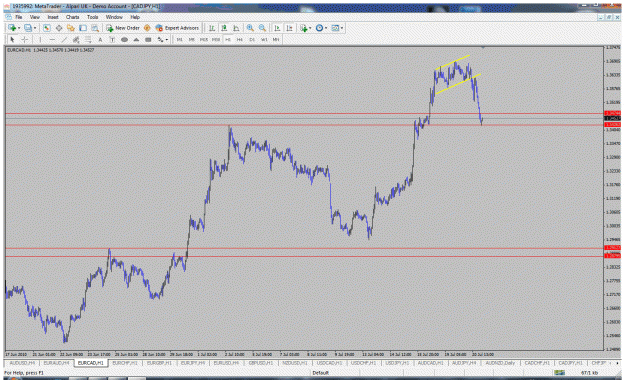The image size is (625, 380).
Task: Zoom in on the chart
Action: click(x=250, y=28)
